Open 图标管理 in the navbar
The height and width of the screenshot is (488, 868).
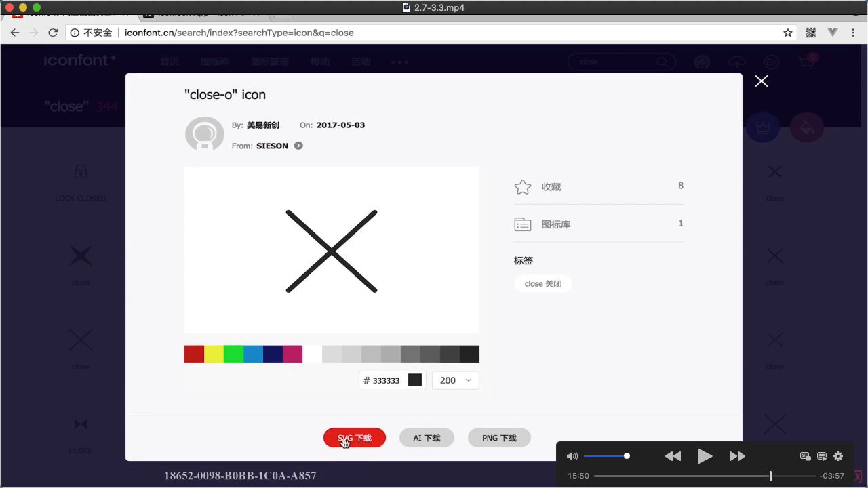(270, 62)
